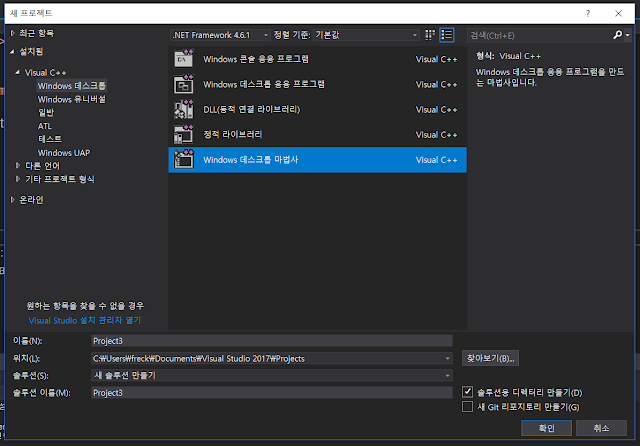Click the 기타 프로젝트 형식 label
This screenshot has height=446, width=640.
(x=60, y=179)
